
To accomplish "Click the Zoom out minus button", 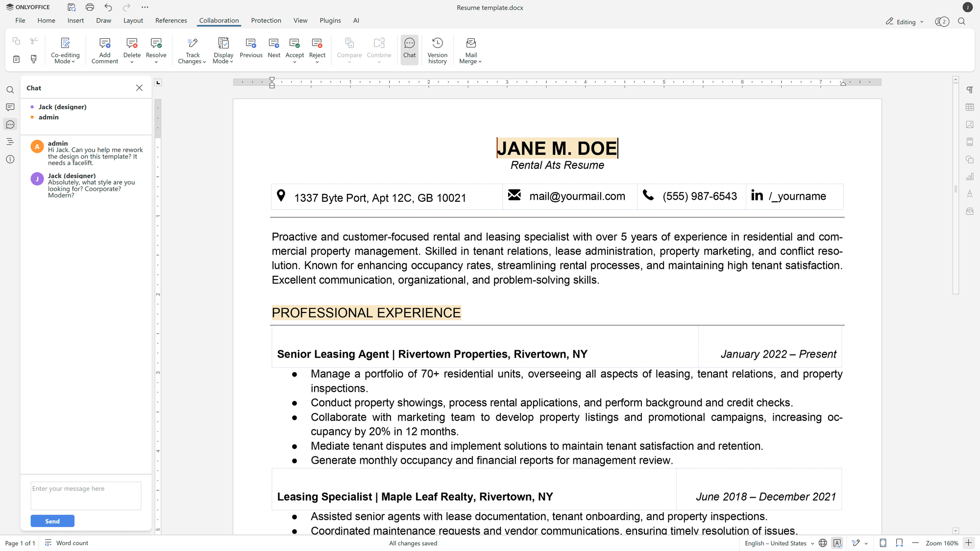I will (915, 543).
